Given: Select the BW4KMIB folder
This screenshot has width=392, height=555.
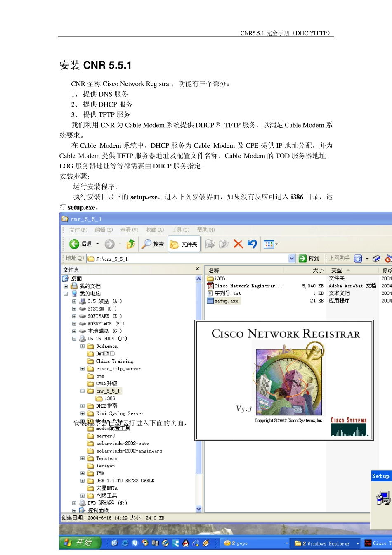Looking at the screenshot, I should pyautogui.click(x=101, y=353).
